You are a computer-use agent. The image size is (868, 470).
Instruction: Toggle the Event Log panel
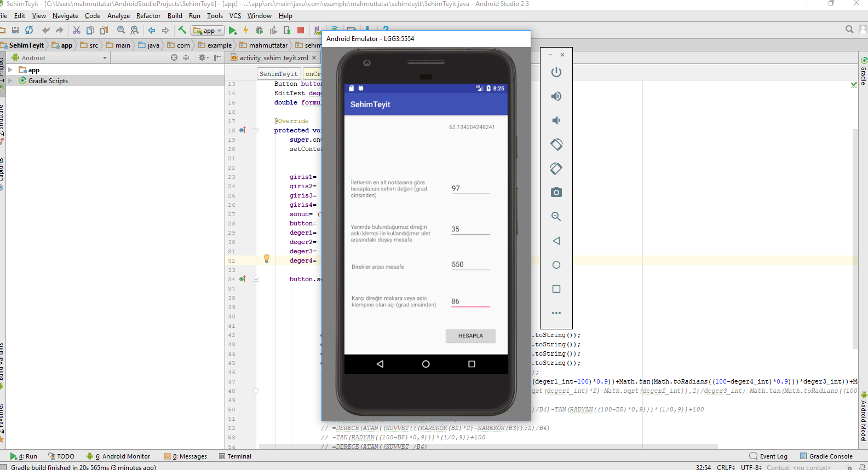(768, 456)
